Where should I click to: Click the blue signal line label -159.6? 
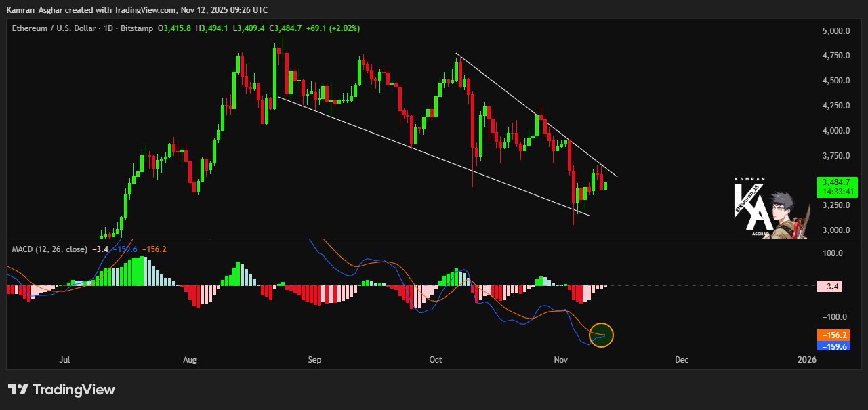click(x=833, y=346)
